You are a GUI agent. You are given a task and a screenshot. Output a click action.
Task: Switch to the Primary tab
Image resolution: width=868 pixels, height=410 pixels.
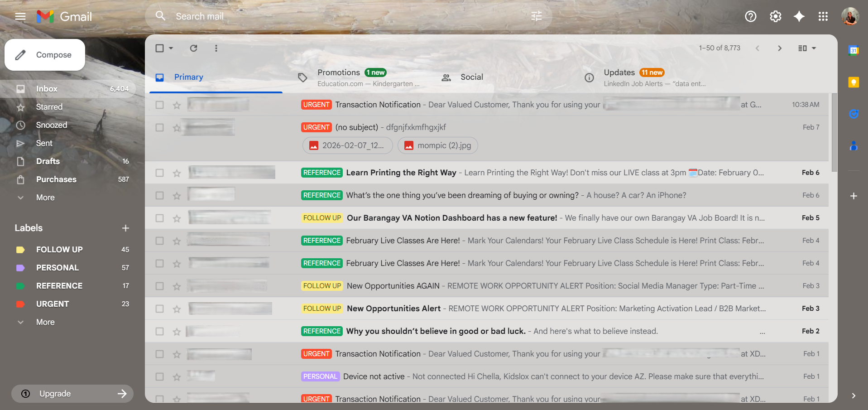pyautogui.click(x=216, y=77)
